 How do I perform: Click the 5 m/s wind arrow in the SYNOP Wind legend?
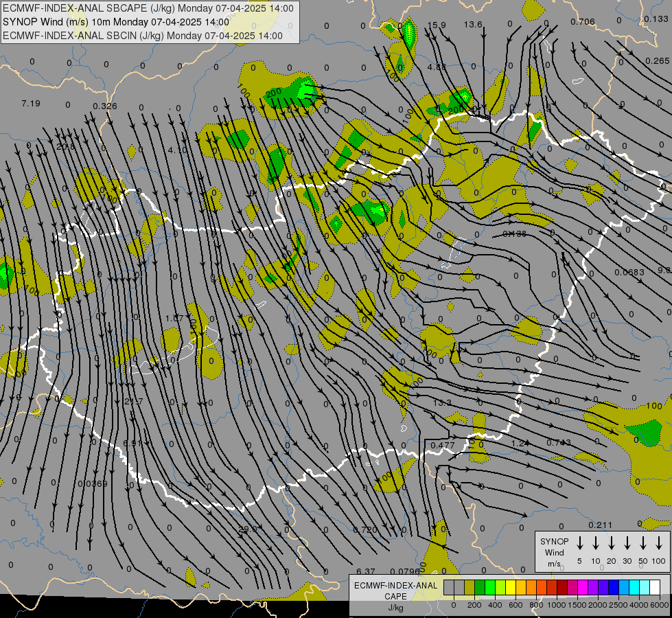(579, 542)
